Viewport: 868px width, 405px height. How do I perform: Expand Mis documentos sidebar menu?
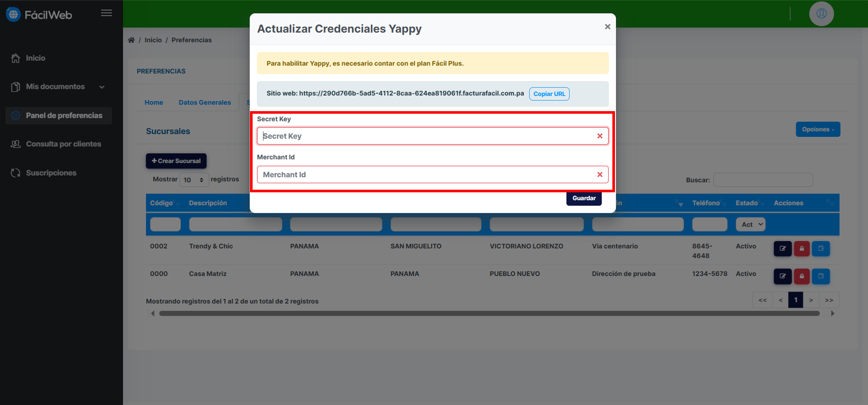click(x=58, y=87)
